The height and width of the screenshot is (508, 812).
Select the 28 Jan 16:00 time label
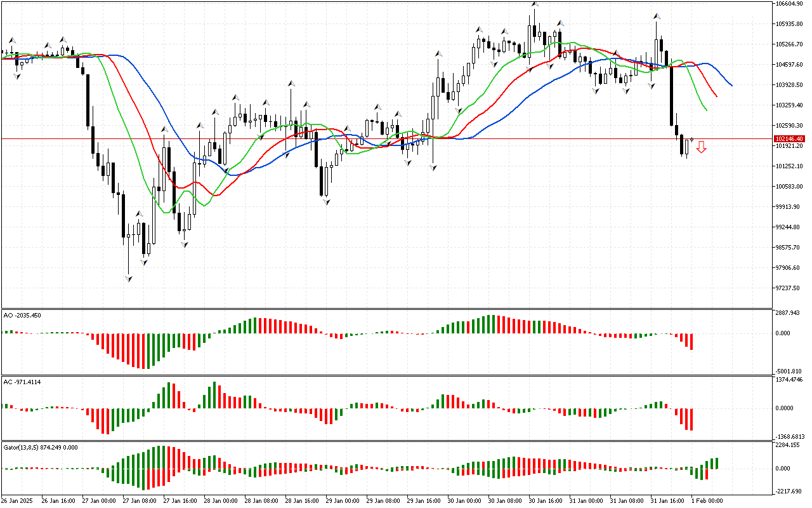point(301,501)
